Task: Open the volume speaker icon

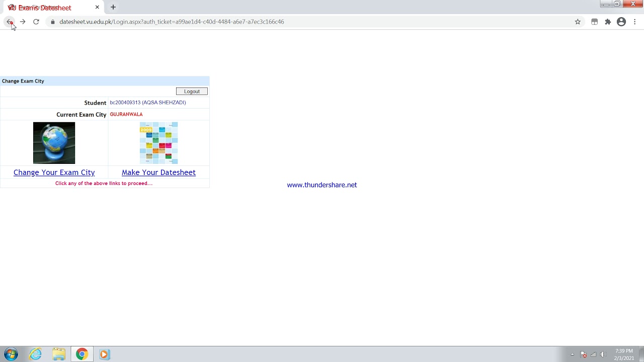Action: pyautogui.click(x=603, y=354)
